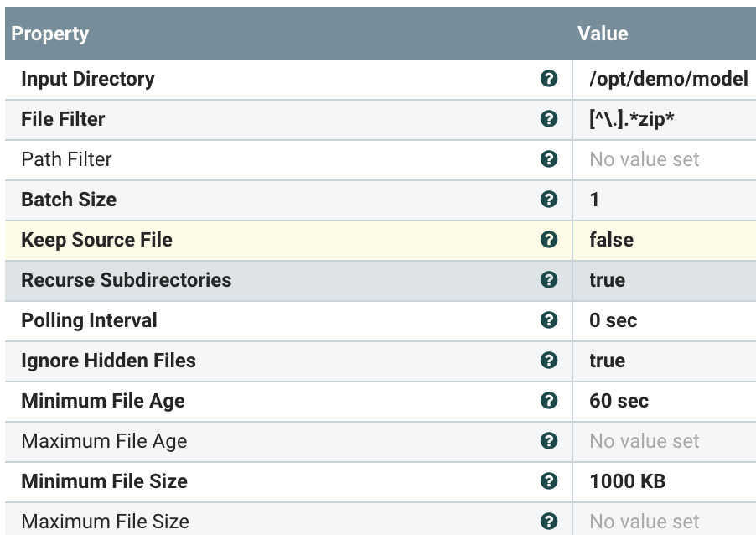Click Ignore Hidden Files help icon
This screenshot has width=756, height=535.
(549, 361)
